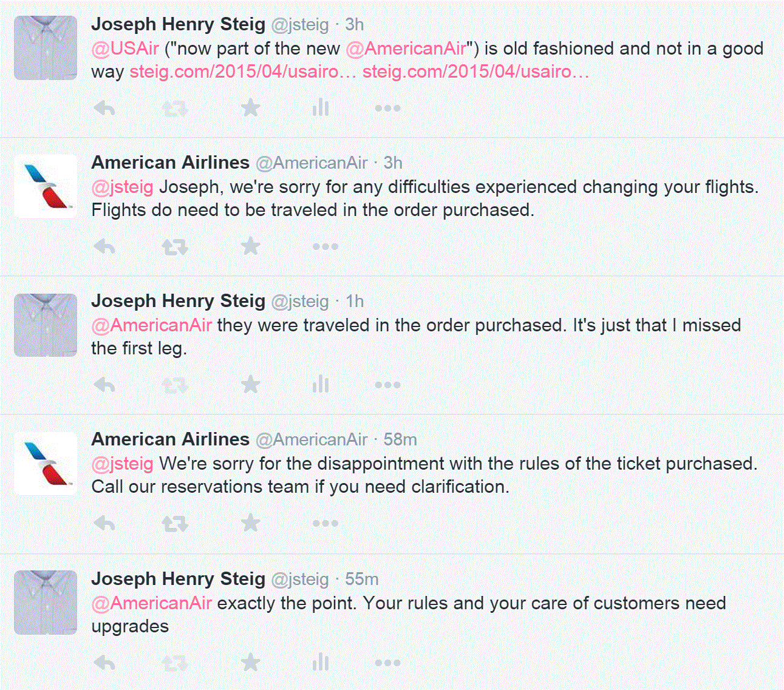Open more options on American Airlines' 58m reply
784x690 pixels.
point(326,524)
